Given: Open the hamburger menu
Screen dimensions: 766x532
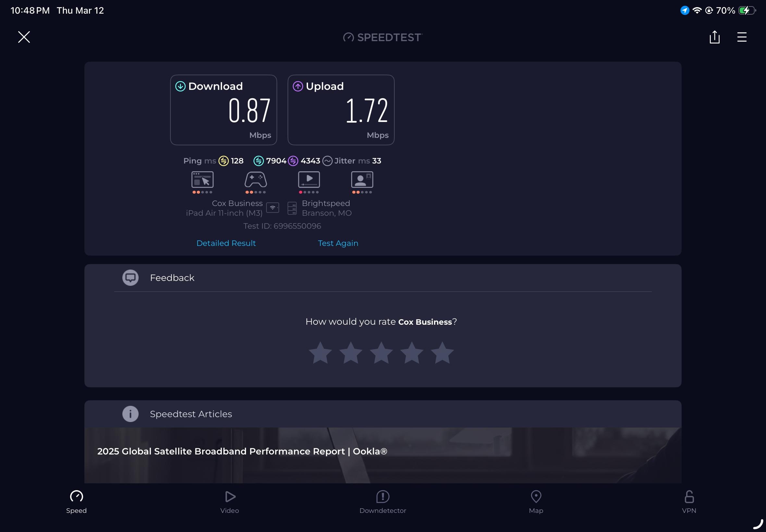Looking at the screenshot, I should pos(742,37).
